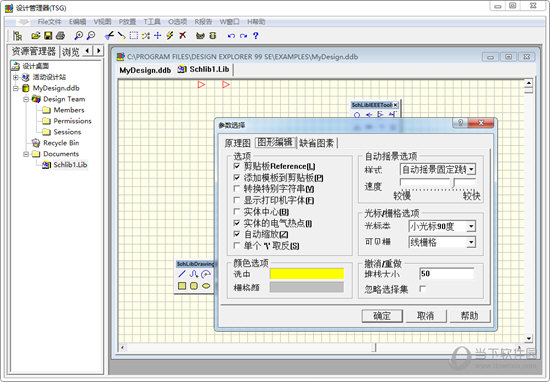Zoom in with the plus magnifier
This screenshot has width=550, height=382.
[79, 35]
